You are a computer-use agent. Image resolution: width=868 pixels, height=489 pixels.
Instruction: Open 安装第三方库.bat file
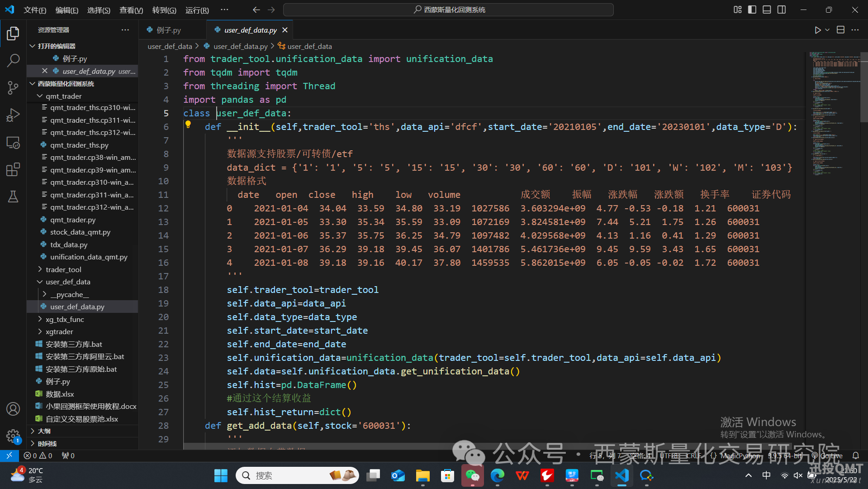click(x=82, y=344)
